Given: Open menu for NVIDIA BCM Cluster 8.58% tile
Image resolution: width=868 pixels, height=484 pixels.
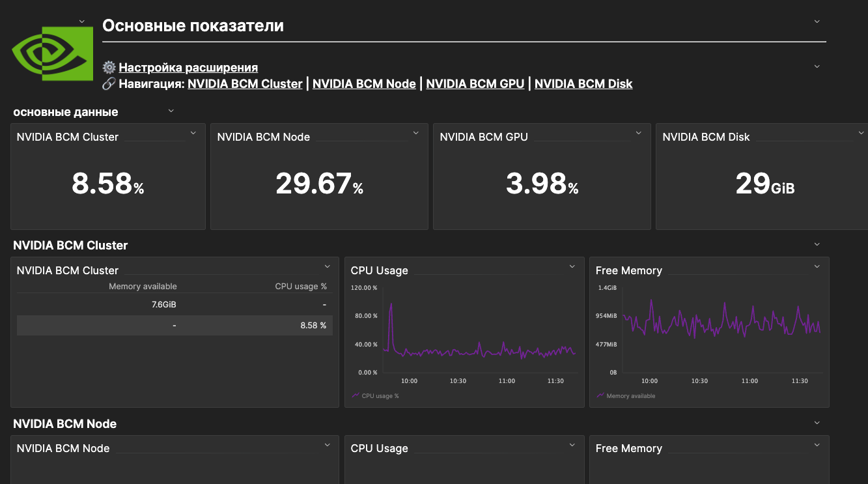Looking at the screenshot, I should click(x=193, y=133).
